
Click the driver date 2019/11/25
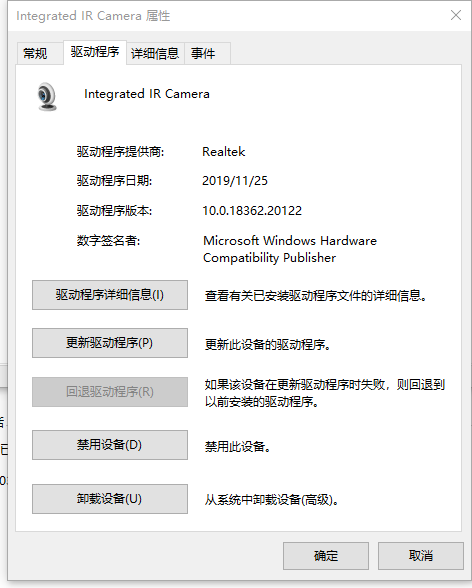pyautogui.click(x=235, y=181)
